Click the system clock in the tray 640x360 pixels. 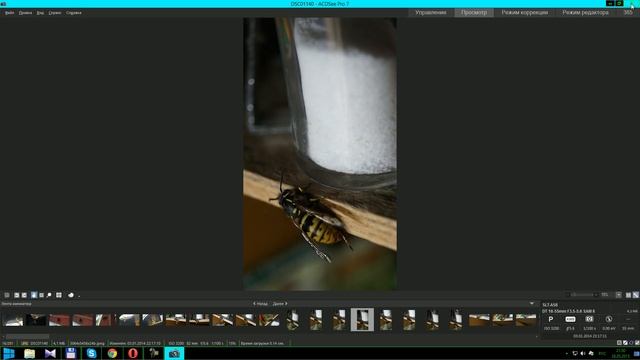(x=620, y=353)
